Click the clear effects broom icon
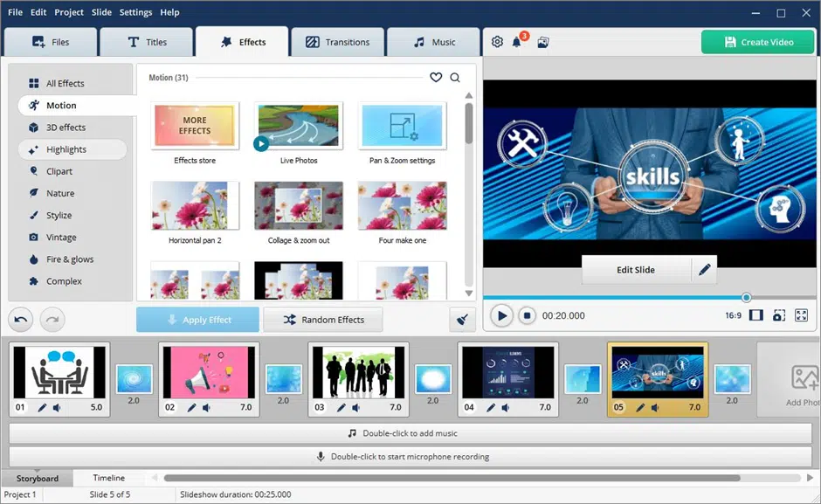The width and height of the screenshot is (821, 504). pyautogui.click(x=462, y=320)
